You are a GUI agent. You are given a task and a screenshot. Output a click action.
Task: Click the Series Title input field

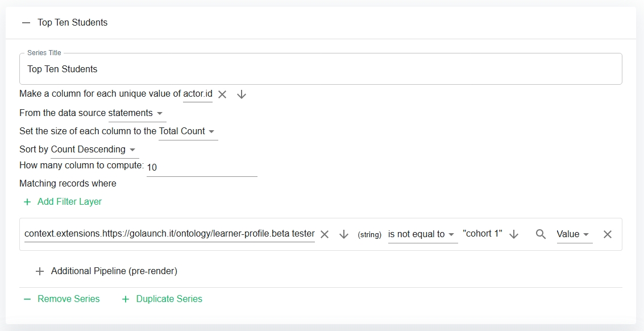click(x=321, y=69)
